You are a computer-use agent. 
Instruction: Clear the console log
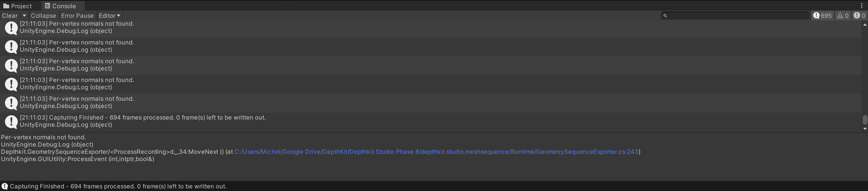[x=10, y=15]
